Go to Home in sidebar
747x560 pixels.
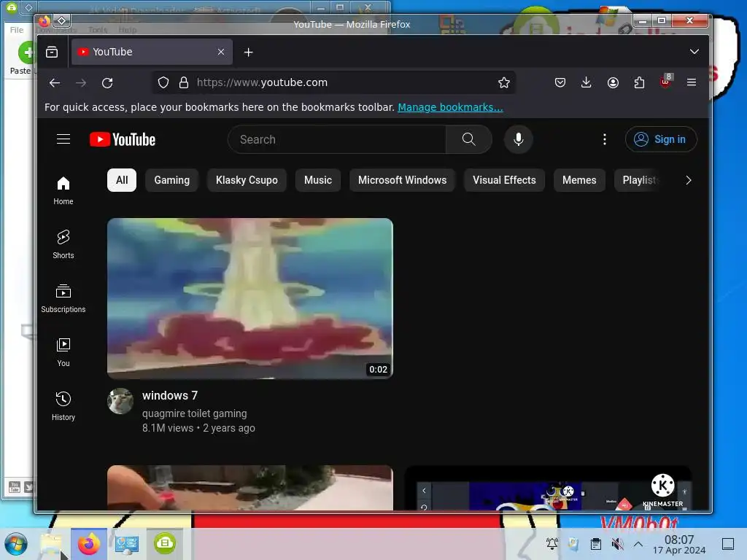tap(63, 190)
